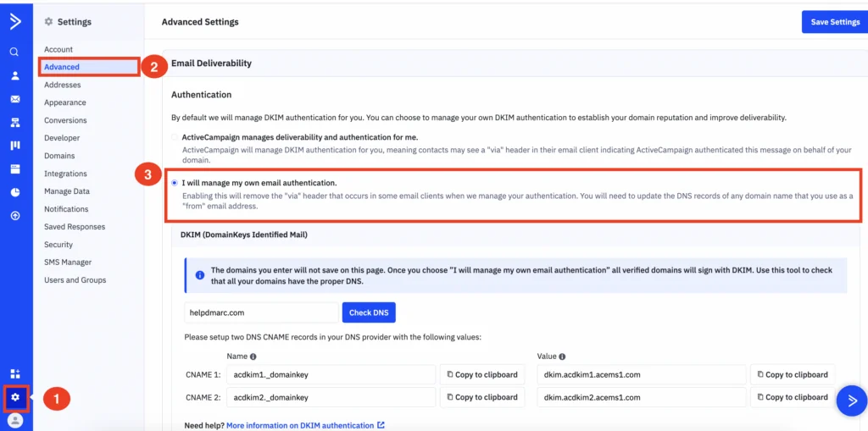Open the Apps grid icon
The width and height of the screenshot is (868, 431).
(15, 373)
